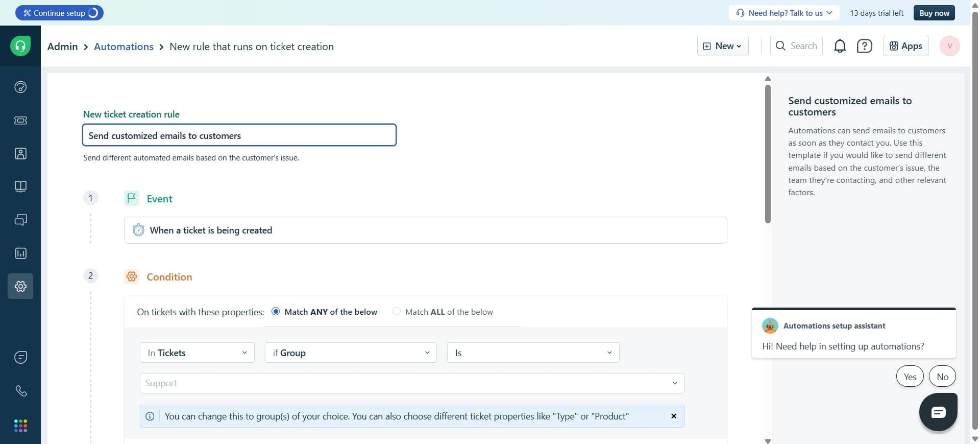Open the phone icon in sidebar
The height and width of the screenshot is (444, 980).
[x=20, y=391]
